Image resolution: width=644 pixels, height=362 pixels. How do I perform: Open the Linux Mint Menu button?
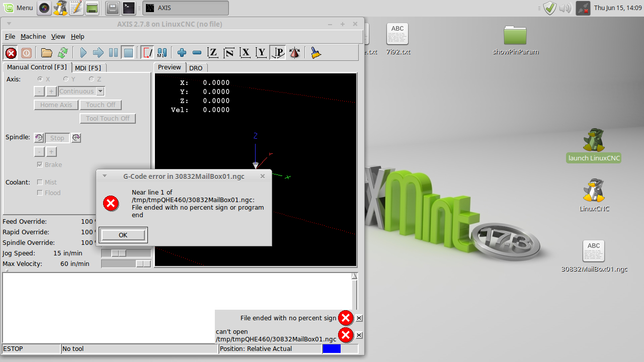[19, 8]
